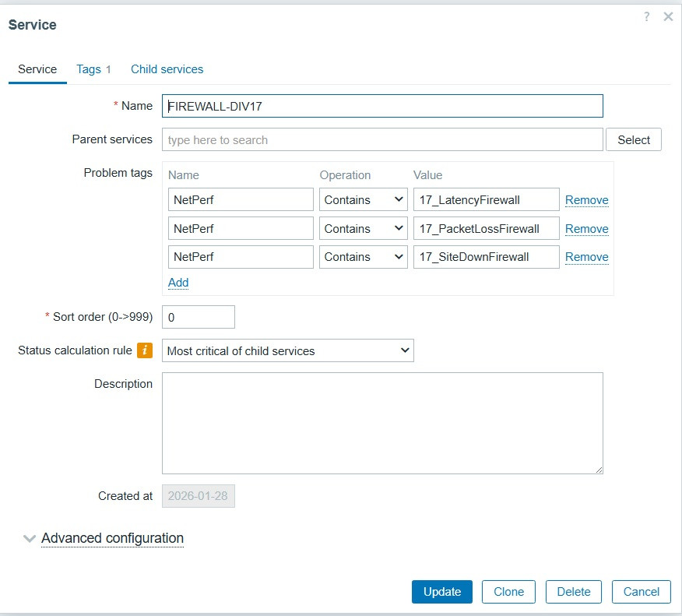Expand Advanced configuration chevron
The height and width of the screenshot is (616, 682).
coord(30,538)
